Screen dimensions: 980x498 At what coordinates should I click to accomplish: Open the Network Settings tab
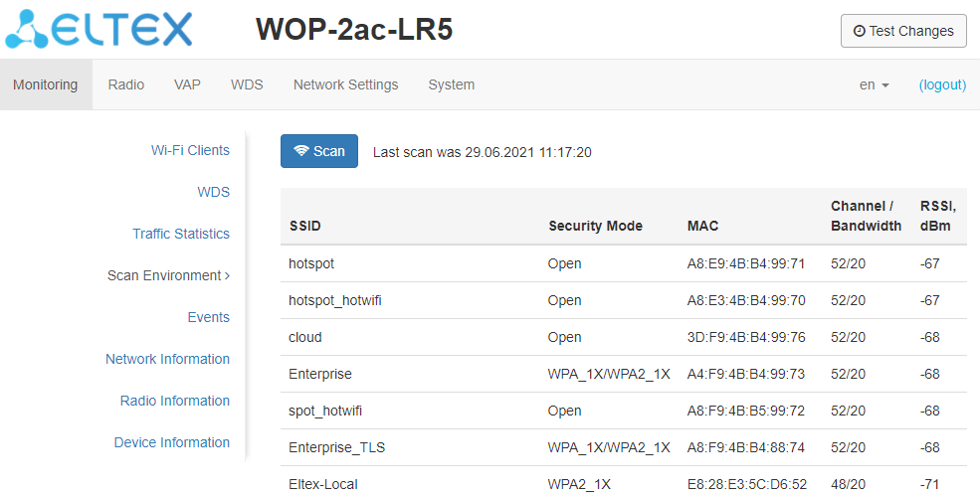(x=345, y=84)
